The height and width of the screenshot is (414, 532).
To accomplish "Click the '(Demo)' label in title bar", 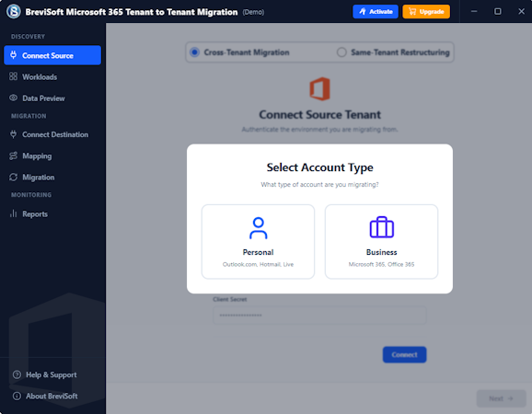I will (253, 12).
